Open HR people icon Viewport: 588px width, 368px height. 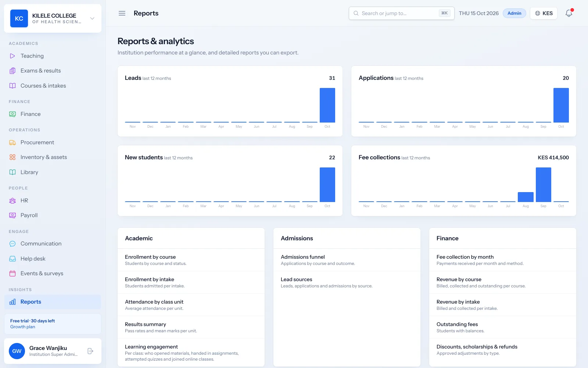[12, 201]
